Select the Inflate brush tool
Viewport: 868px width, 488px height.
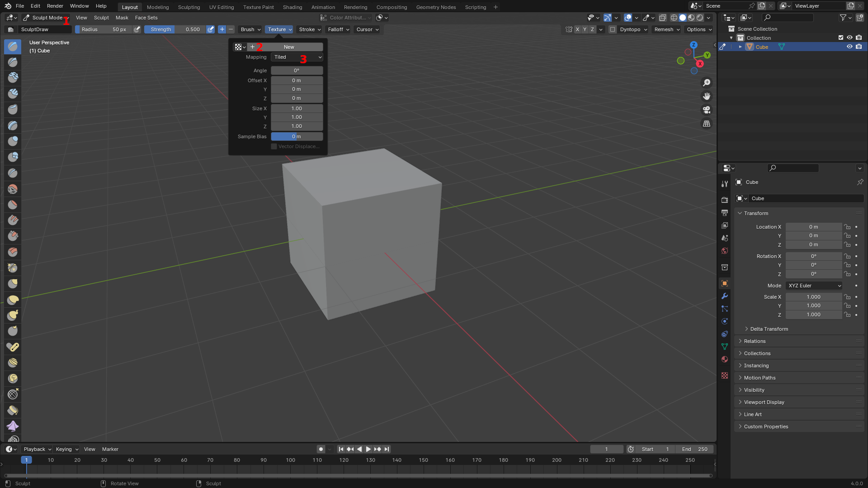pyautogui.click(x=13, y=141)
